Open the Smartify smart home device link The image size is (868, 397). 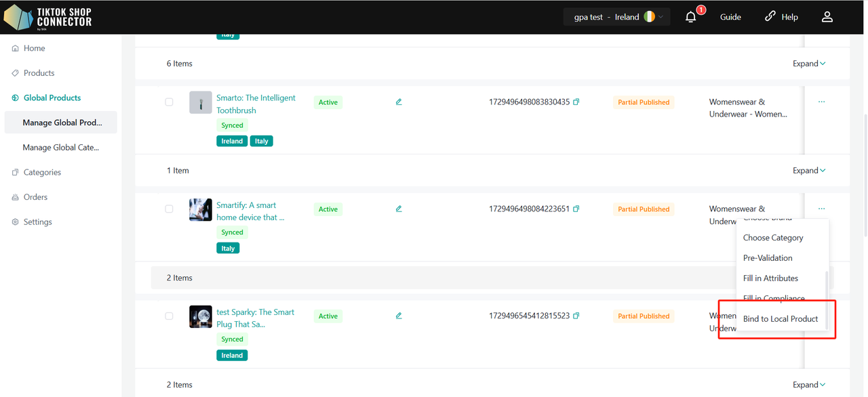[250, 211]
